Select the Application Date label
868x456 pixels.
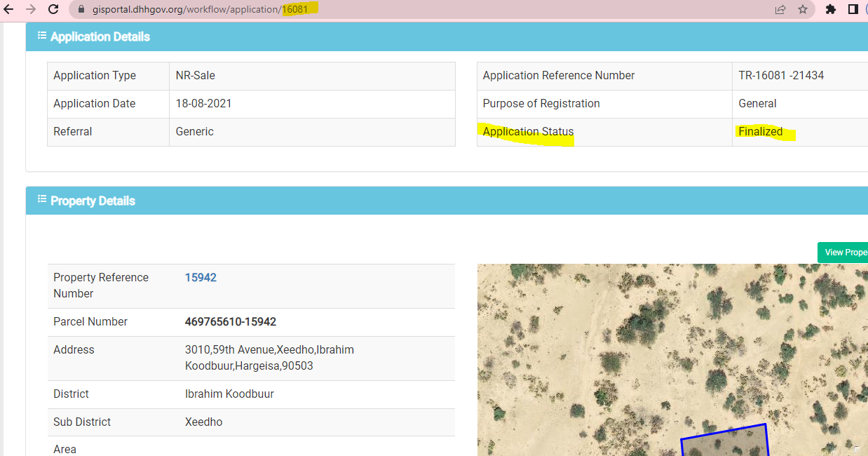[95, 104]
